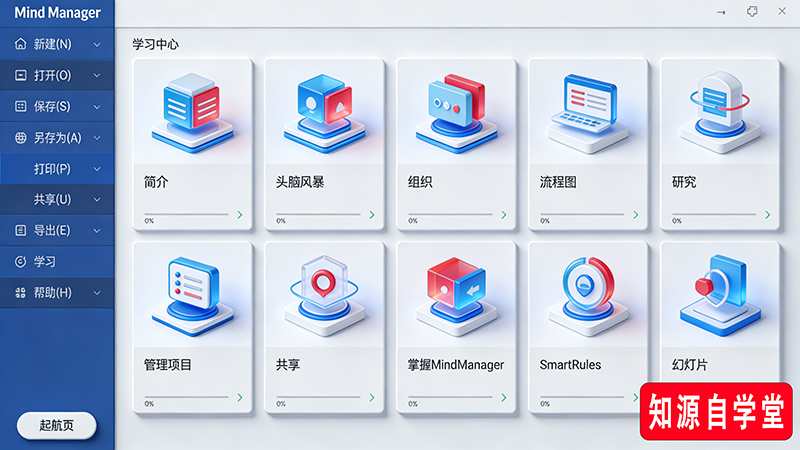Screen dimensions: 800x450
Task: Click the 组织 progress bar
Action: 450,214
